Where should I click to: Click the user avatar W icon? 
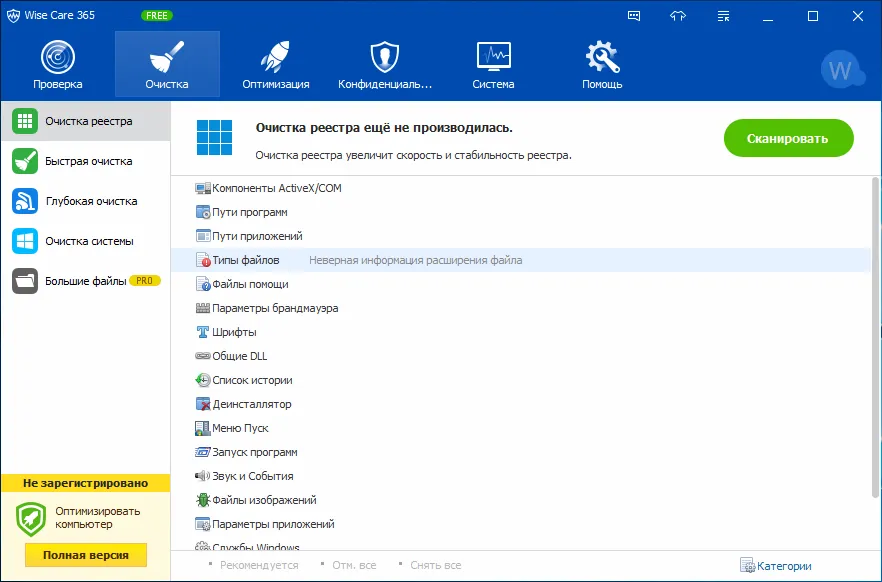(x=842, y=69)
